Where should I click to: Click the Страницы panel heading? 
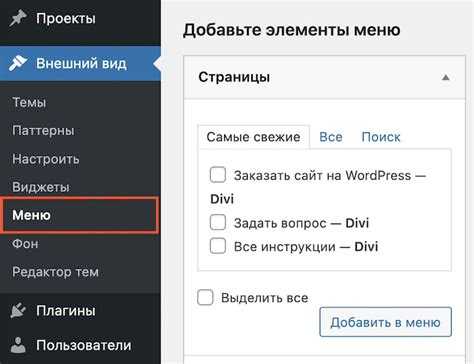pos(234,77)
